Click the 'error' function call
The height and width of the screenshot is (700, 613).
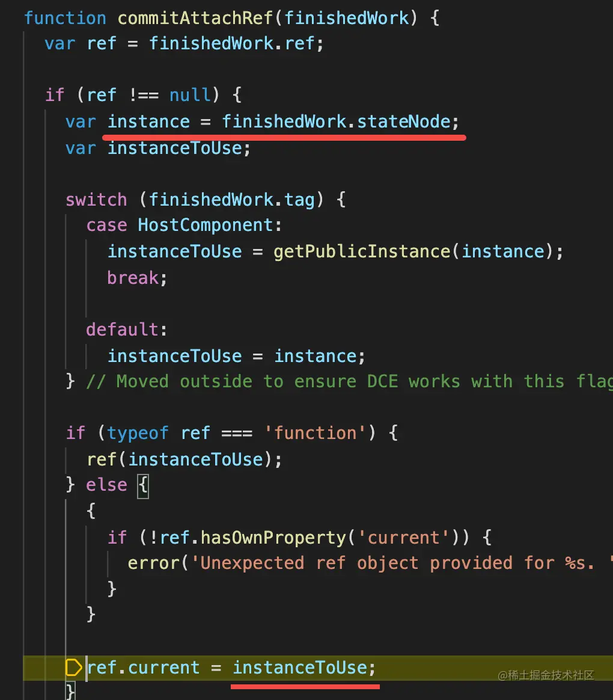(153, 563)
